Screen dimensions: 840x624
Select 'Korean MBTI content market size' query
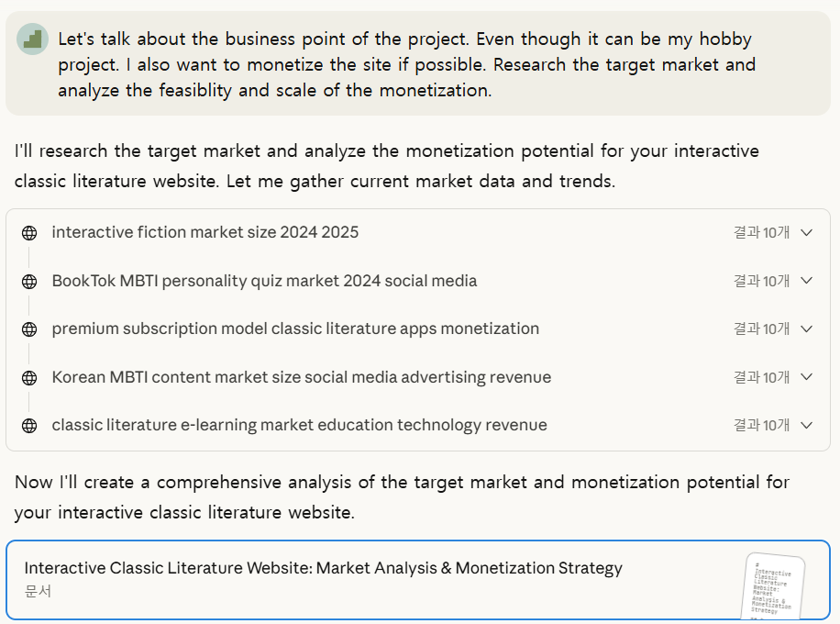tap(302, 377)
